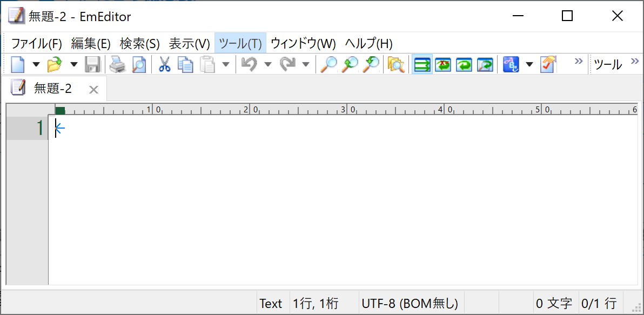
Task: Open Print Preview icon
Action: click(138, 64)
